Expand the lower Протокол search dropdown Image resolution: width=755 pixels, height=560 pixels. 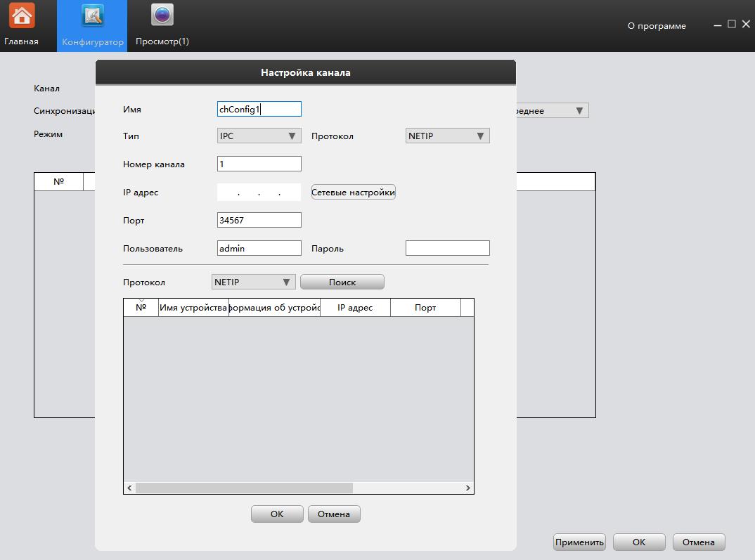253,281
